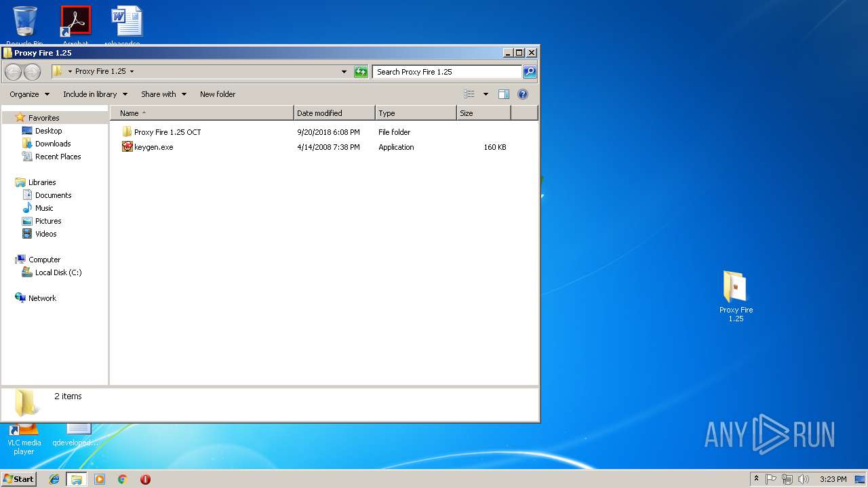Open the network tray icon
The height and width of the screenshot is (488, 868).
(787, 479)
